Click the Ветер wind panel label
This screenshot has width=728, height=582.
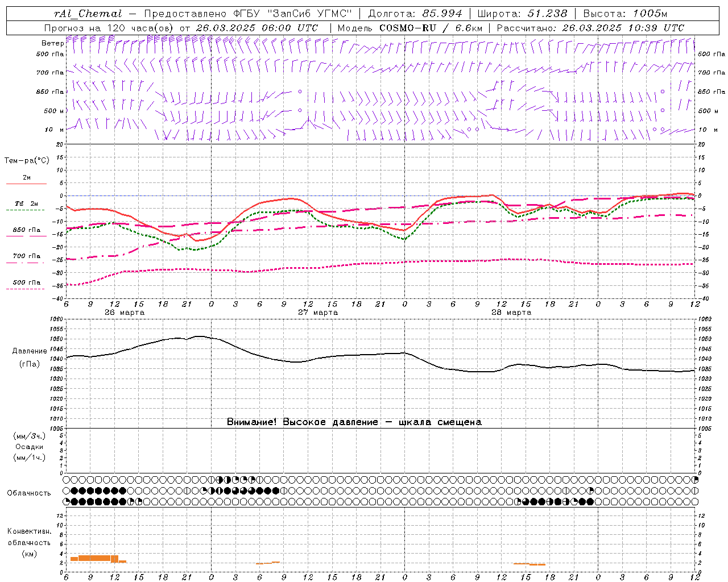coord(52,43)
